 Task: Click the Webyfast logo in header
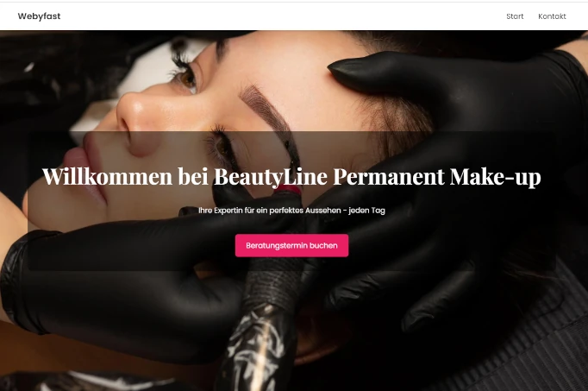coord(39,16)
